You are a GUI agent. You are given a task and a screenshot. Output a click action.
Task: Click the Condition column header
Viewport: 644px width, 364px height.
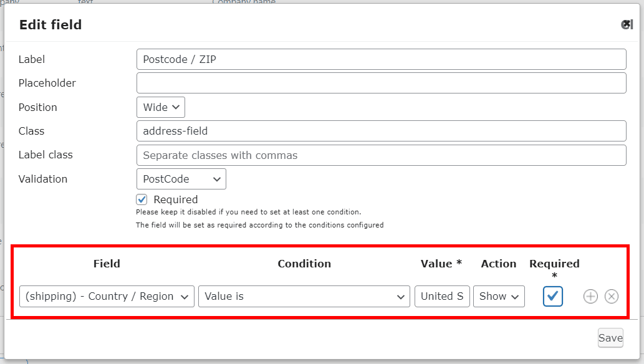coord(304,264)
